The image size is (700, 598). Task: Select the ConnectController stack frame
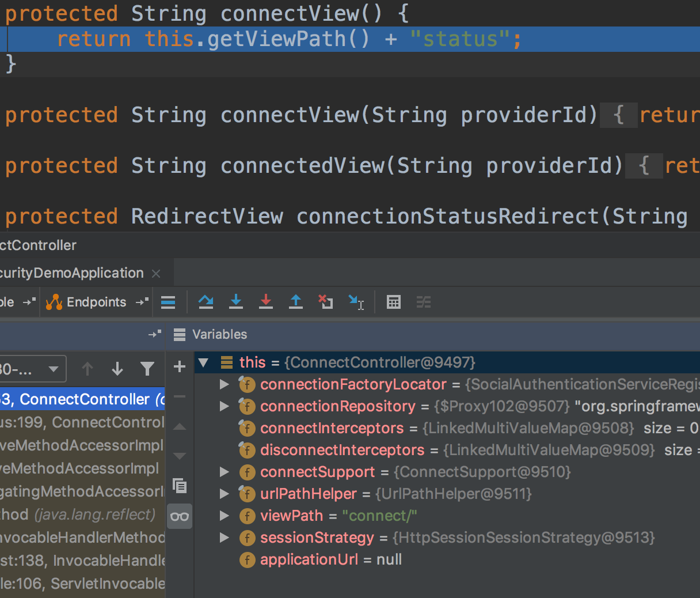pos(81,399)
